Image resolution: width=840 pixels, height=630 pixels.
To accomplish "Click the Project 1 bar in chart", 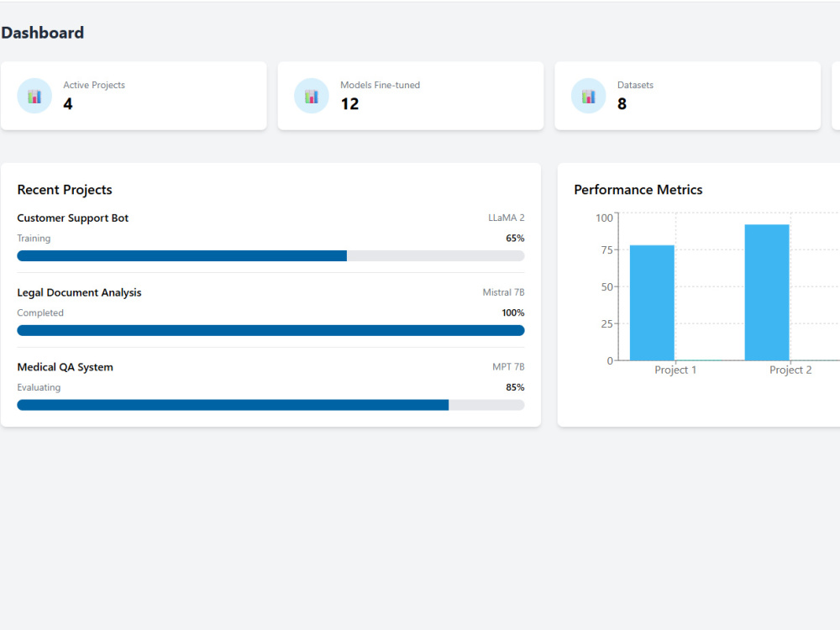I will 652,302.
